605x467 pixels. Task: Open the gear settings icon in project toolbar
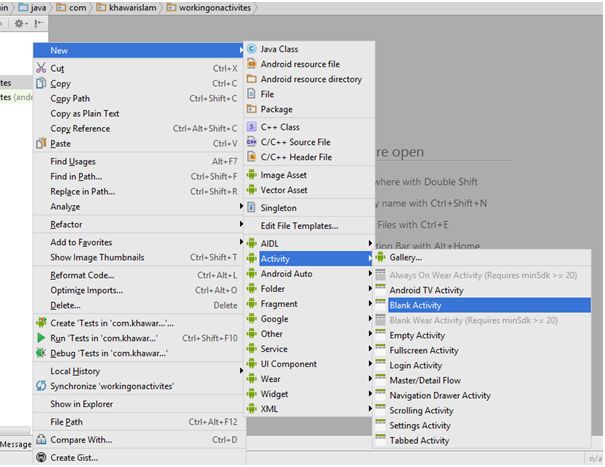pos(21,23)
